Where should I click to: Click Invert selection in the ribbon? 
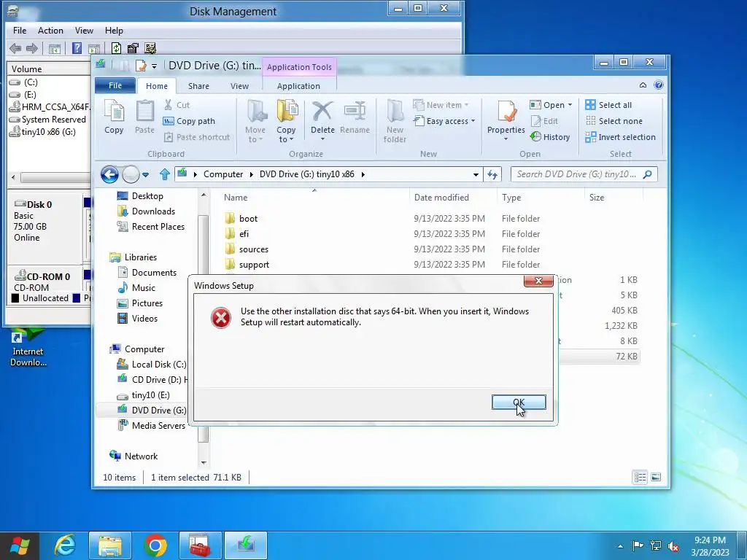point(620,137)
